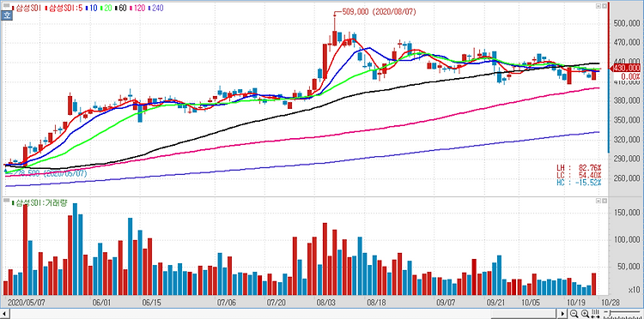Maximize the volume 거래량 pane
The width and height of the screenshot is (644, 319).
click(x=598, y=202)
